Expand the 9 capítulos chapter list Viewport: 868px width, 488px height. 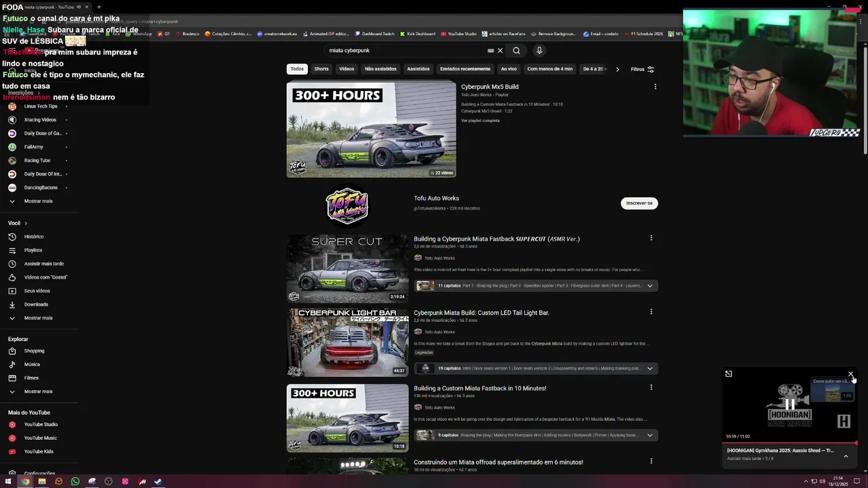[650, 435]
